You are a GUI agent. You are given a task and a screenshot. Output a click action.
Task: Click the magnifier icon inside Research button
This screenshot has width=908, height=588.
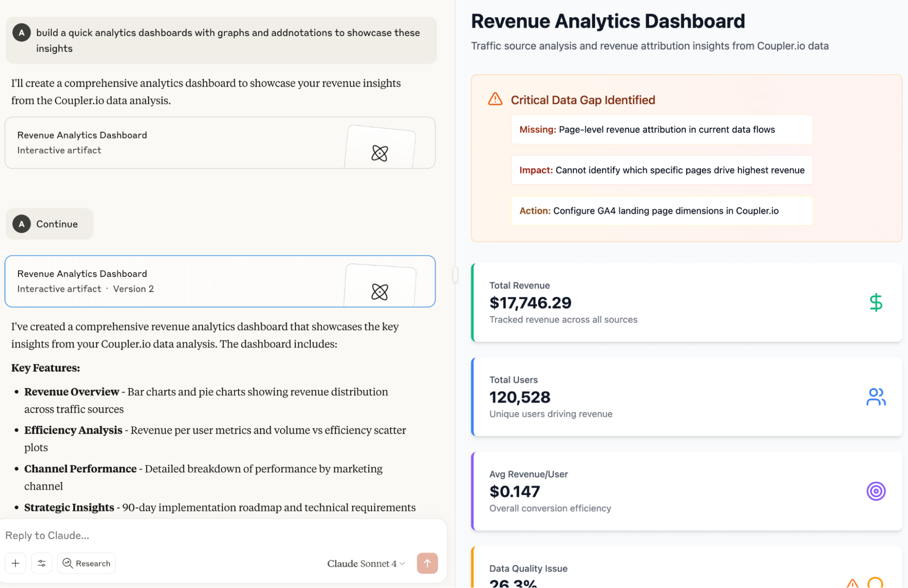(67, 563)
